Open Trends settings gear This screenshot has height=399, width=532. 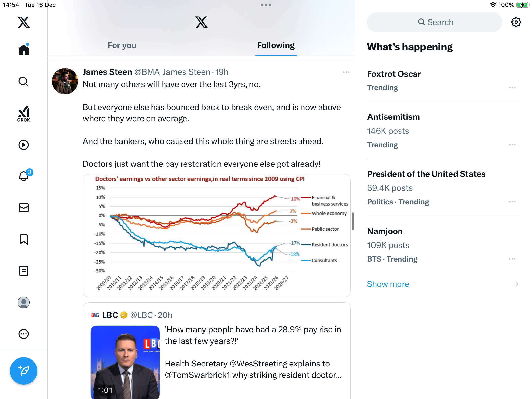[x=516, y=22]
